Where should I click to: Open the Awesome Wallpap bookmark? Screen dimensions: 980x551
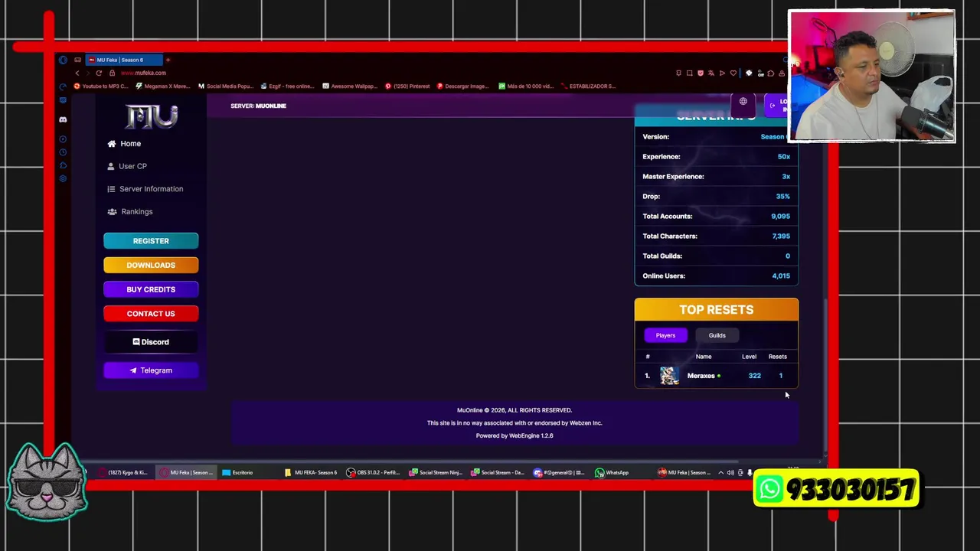[x=350, y=86]
